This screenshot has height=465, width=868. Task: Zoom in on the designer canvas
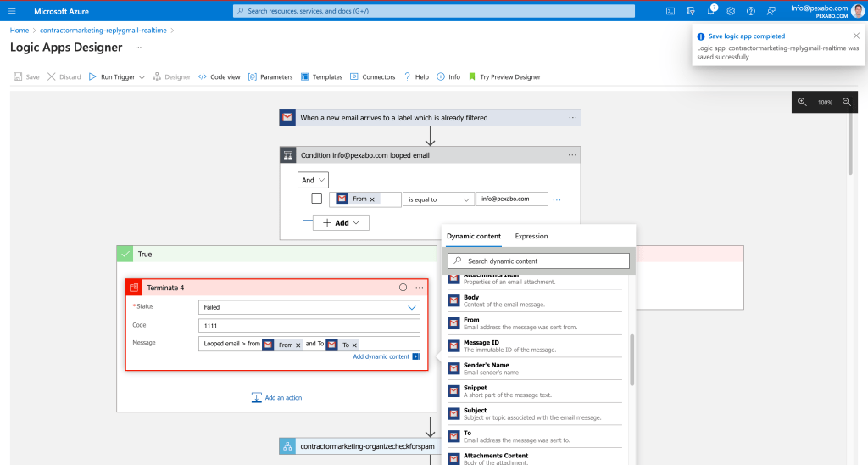pos(802,102)
